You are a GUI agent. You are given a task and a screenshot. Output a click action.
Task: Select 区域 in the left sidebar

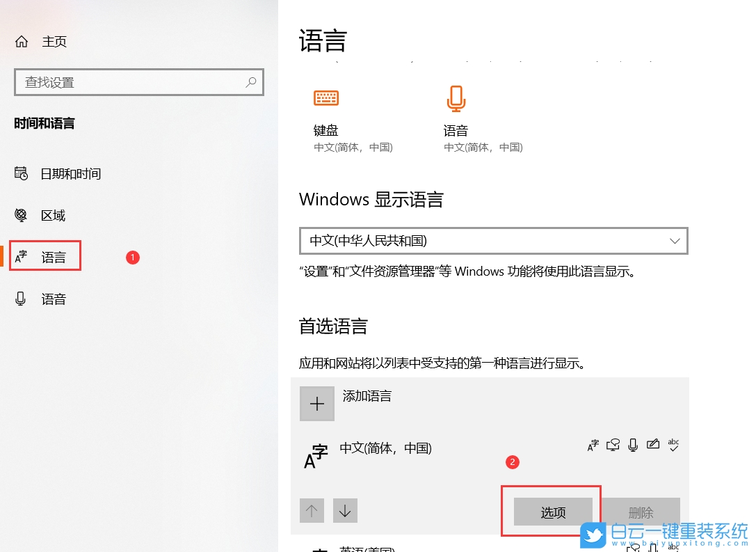(x=53, y=215)
